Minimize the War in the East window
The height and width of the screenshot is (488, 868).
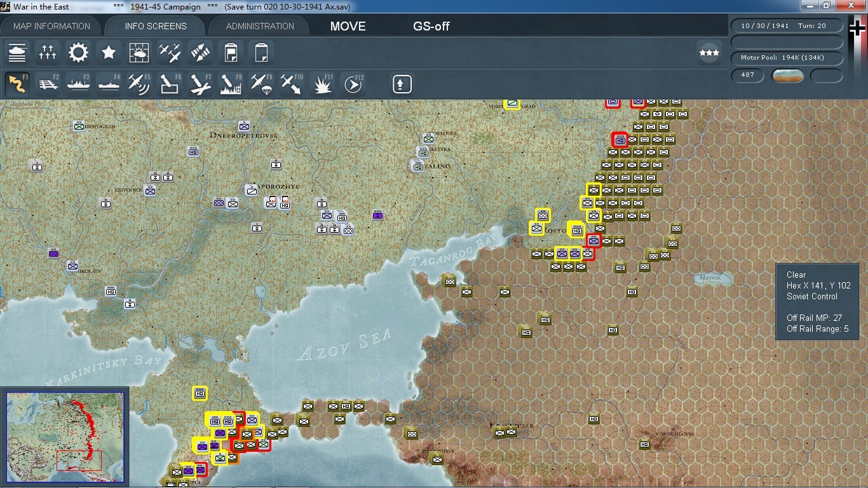pos(809,6)
